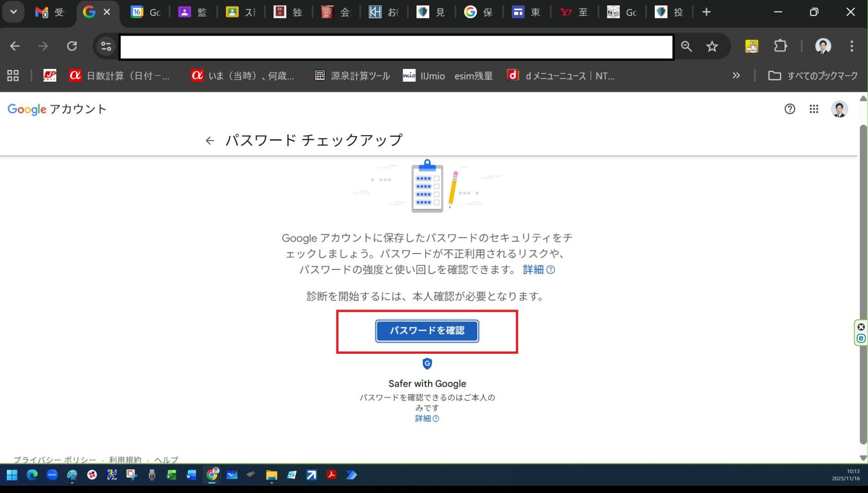This screenshot has height=493, width=868.
Task: Open the Google Account help icon
Action: tap(789, 109)
